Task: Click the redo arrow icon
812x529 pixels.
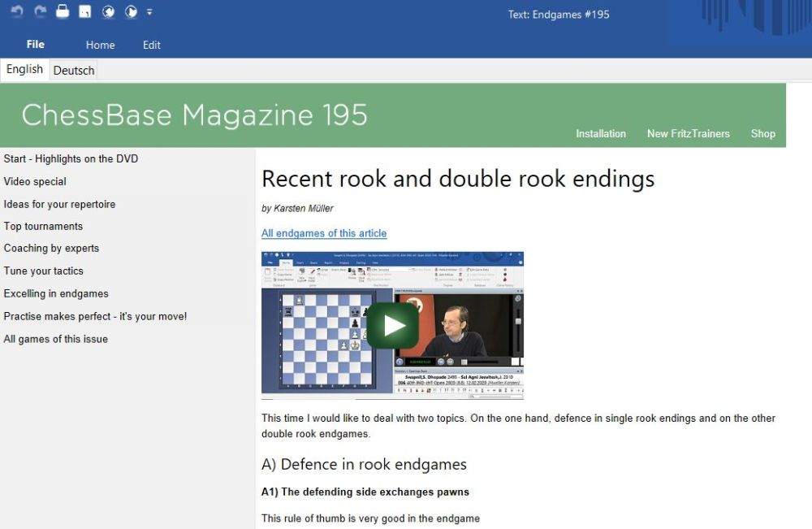Action: coord(40,12)
